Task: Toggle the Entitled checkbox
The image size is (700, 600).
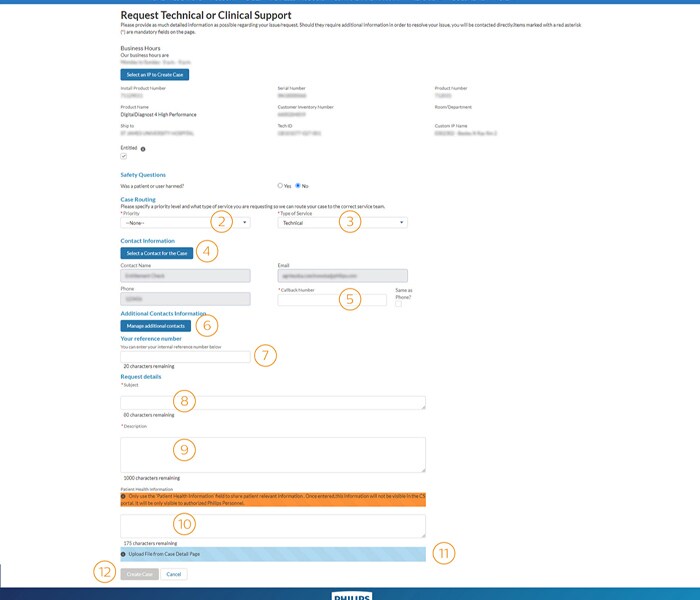Action: (x=124, y=156)
